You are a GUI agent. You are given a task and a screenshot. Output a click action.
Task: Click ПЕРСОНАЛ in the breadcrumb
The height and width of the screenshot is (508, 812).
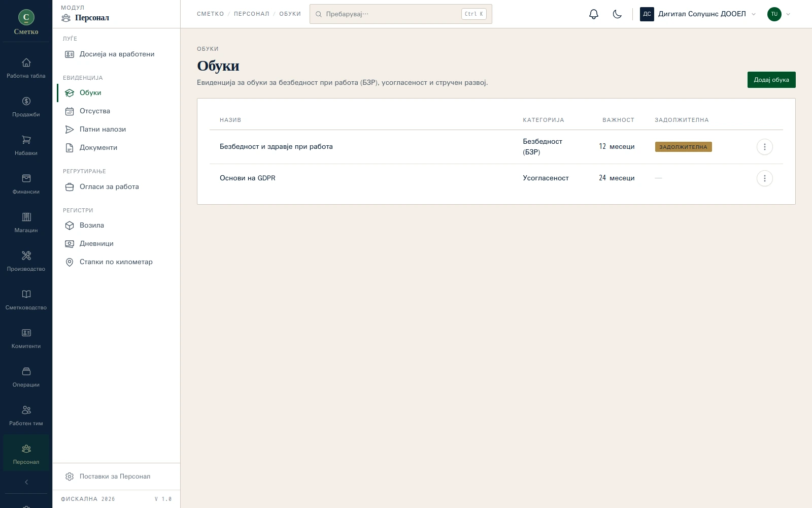coord(252,14)
